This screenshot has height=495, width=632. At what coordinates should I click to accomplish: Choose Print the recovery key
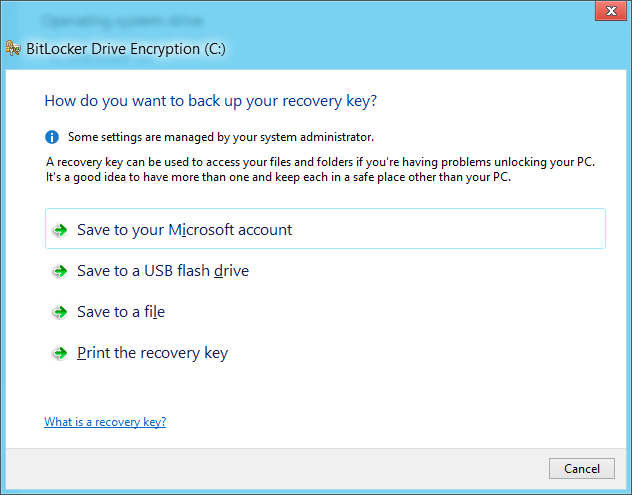[152, 353]
